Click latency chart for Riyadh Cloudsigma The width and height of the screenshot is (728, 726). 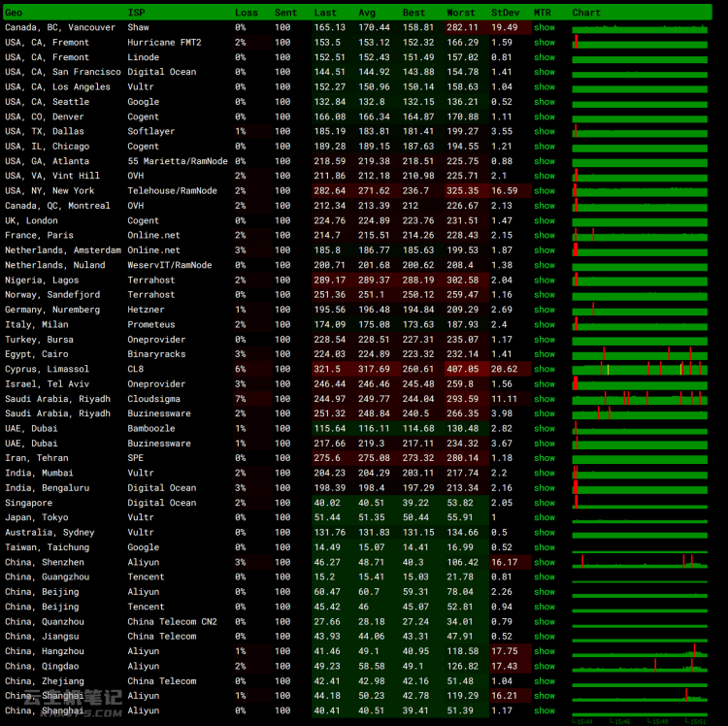[x=640, y=399]
